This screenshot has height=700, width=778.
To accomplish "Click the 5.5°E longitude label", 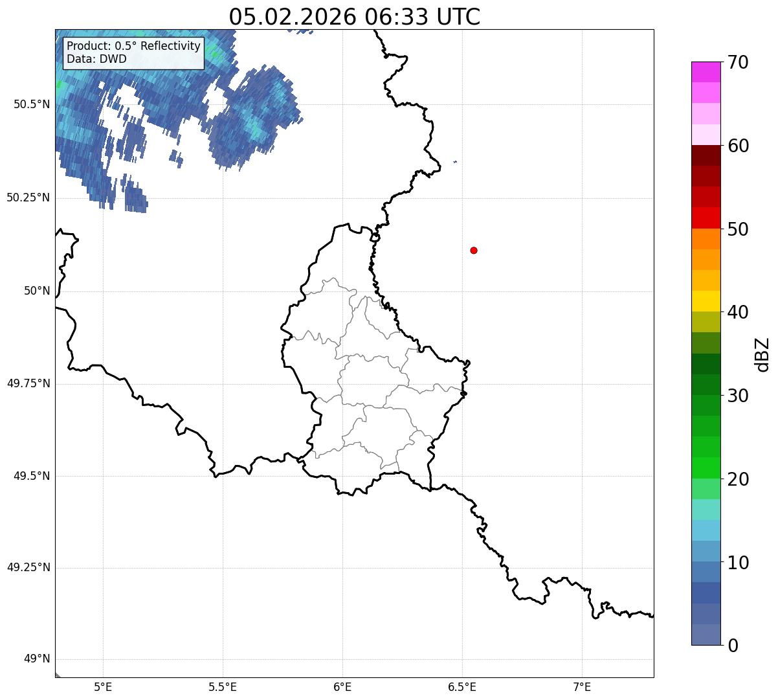I will point(223,687).
